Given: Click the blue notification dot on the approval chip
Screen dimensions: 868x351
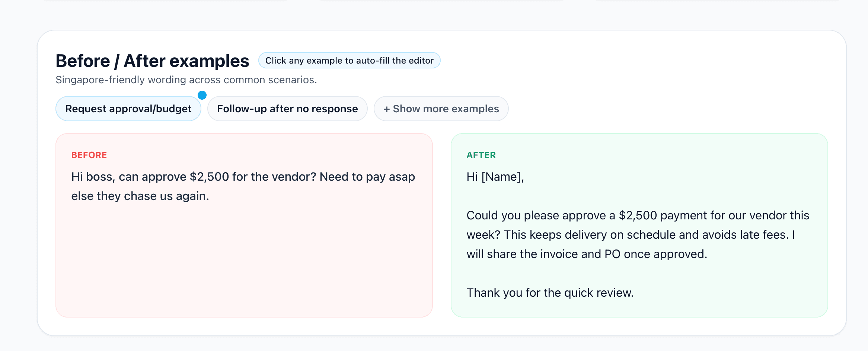Looking at the screenshot, I should [x=202, y=95].
